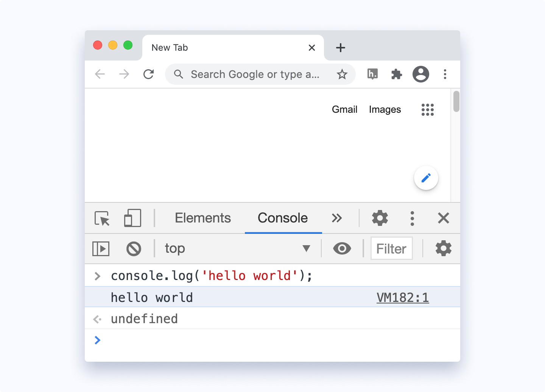Image resolution: width=545 pixels, height=392 pixels.
Task: Click inside the console Filter field
Action: [x=391, y=249]
